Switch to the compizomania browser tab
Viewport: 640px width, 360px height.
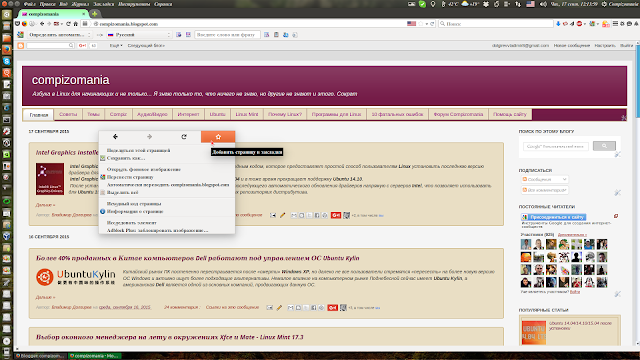[52, 14]
